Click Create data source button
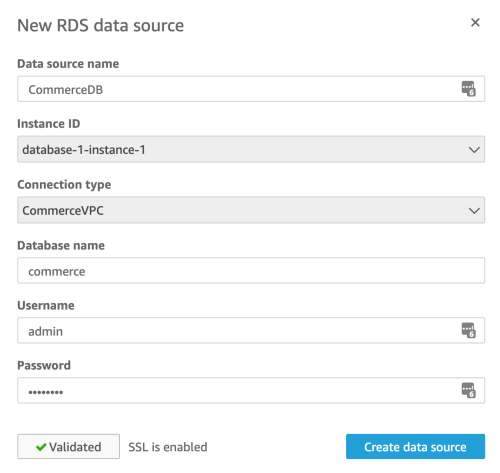Image resolution: width=500 pixels, height=473 pixels. (415, 447)
